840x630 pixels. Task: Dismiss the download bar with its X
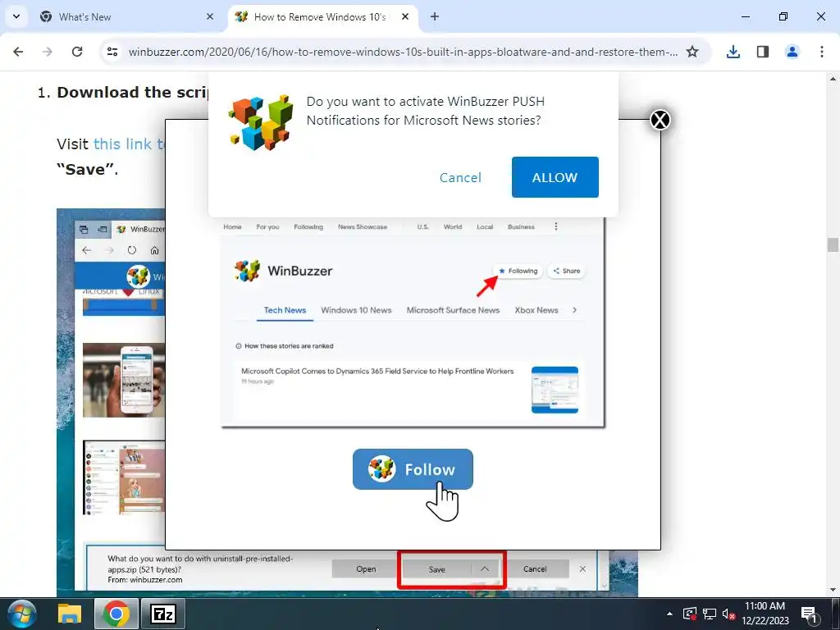click(x=582, y=569)
